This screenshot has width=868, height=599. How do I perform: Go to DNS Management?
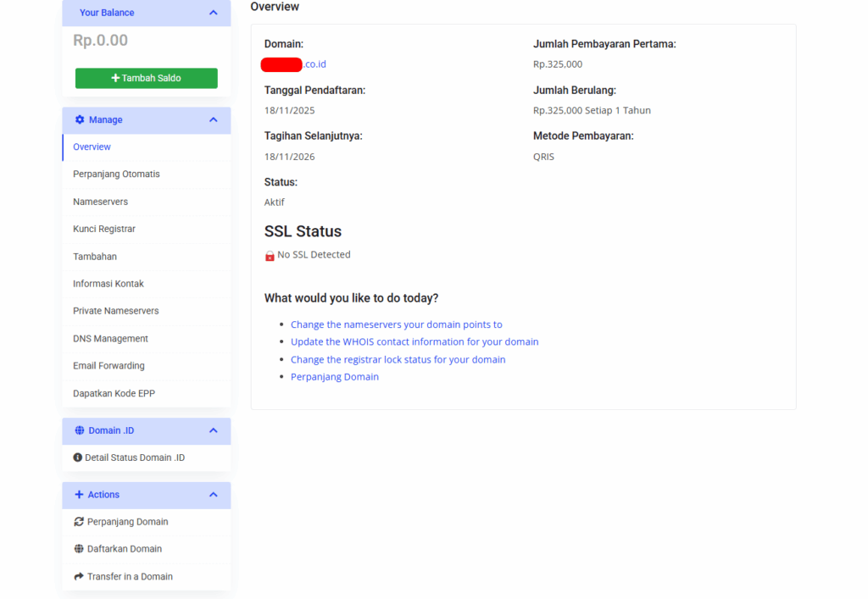click(110, 339)
